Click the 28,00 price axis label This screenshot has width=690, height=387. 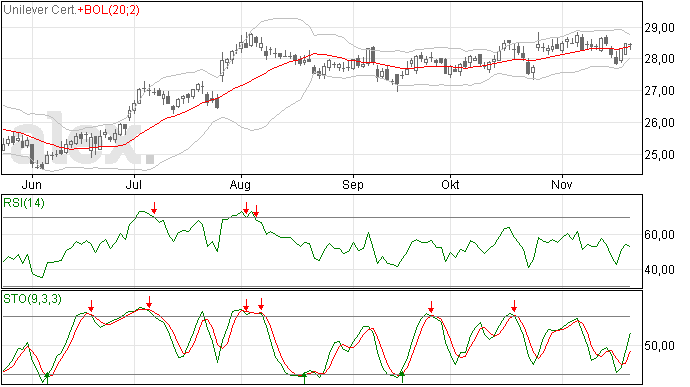[x=660, y=59]
